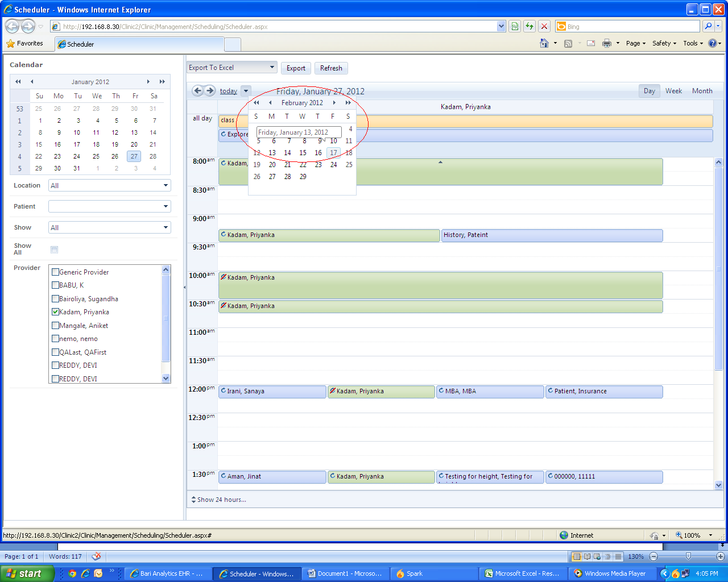Click the Compatibility View icon in address bar

515,26
